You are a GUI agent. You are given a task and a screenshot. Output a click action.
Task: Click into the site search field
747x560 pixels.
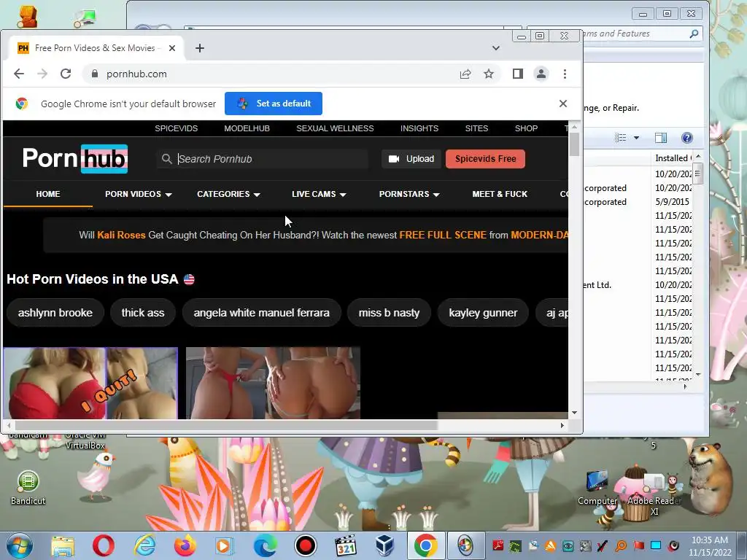coord(262,159)
